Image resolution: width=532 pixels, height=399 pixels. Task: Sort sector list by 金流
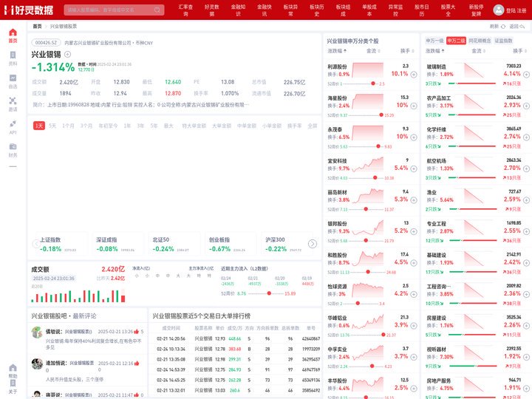[478, 51]
